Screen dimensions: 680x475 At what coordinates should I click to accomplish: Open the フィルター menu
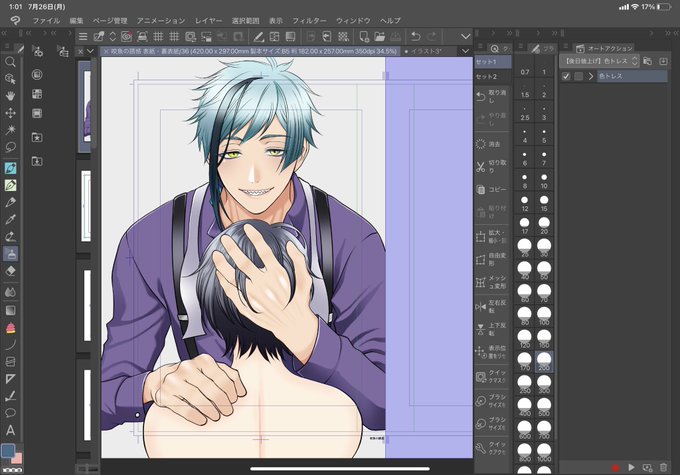click(309, 20)
